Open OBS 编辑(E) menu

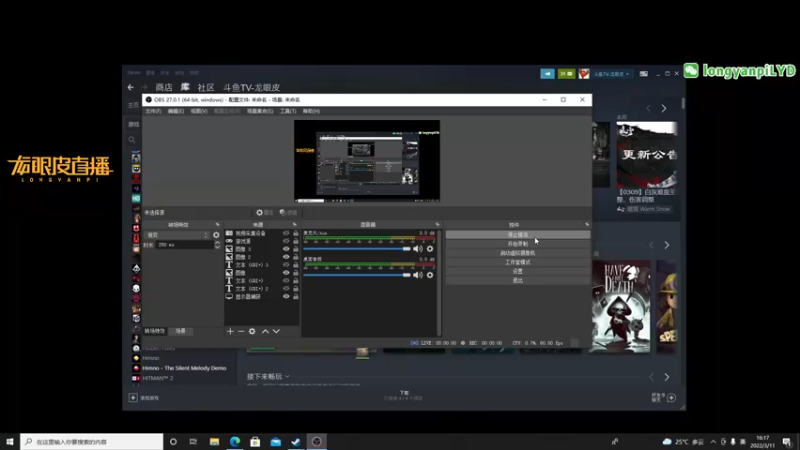[x=176, y=111]
